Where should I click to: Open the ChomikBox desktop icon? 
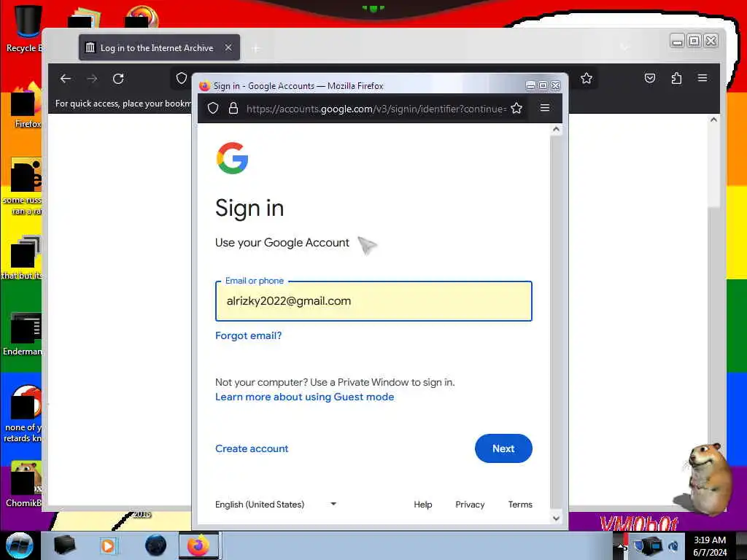coord(24,484)
